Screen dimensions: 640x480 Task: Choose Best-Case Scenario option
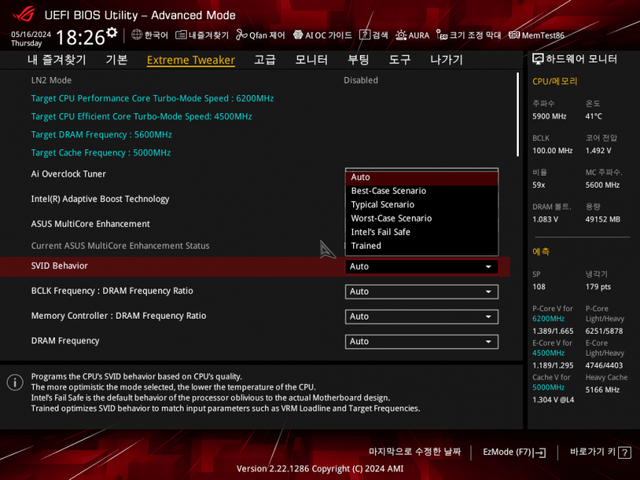421,191
